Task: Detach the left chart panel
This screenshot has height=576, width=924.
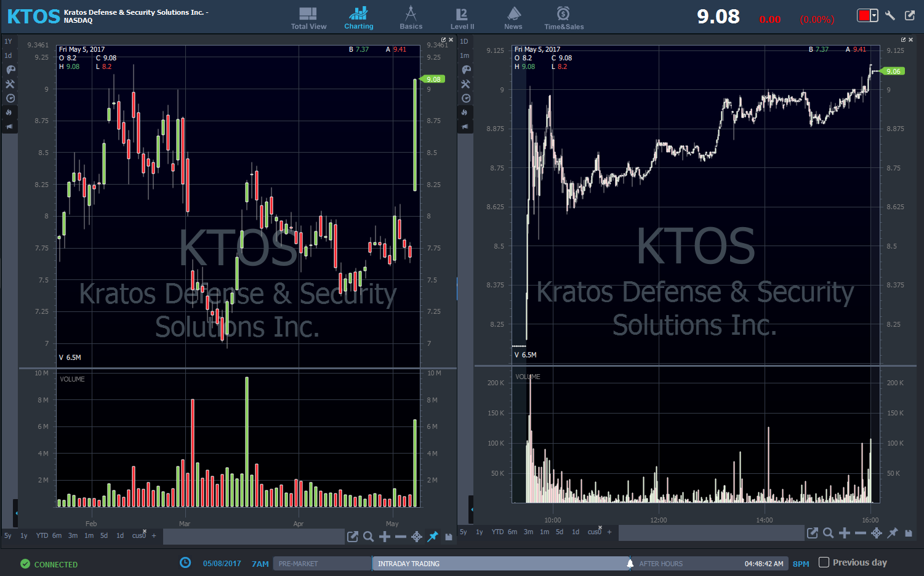Action: pyautogui.click(x=443, y=40)
